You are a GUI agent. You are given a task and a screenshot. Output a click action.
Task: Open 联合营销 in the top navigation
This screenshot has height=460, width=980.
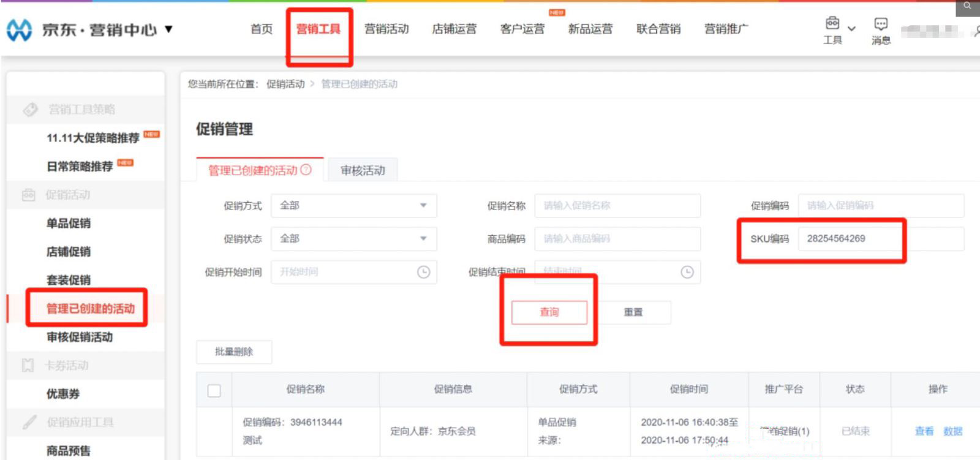[658, 29]
